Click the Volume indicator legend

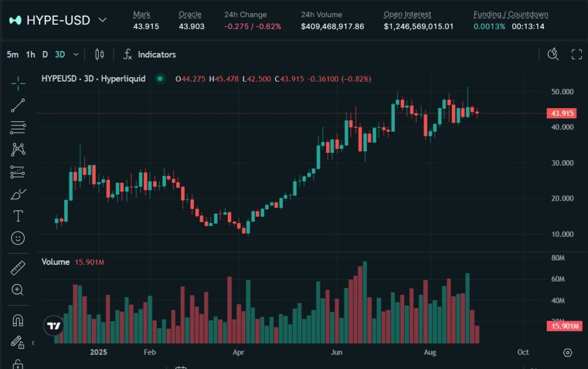pos(56,262)
